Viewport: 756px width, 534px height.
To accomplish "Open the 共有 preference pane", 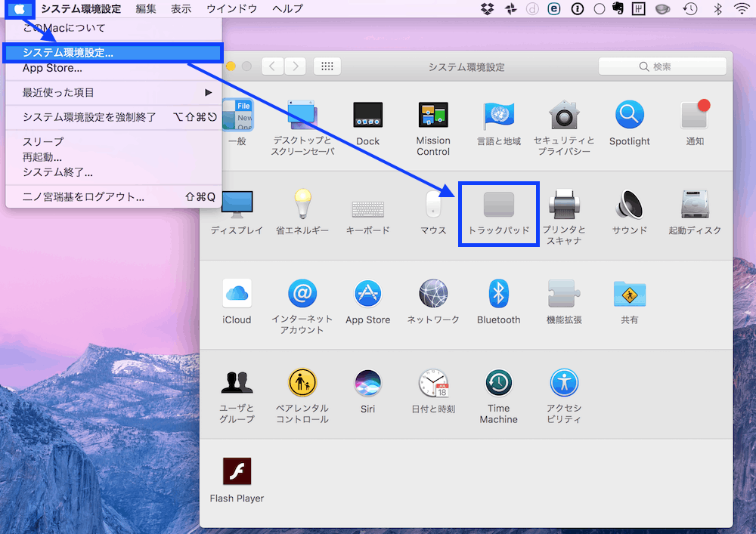I will point(629,301).
